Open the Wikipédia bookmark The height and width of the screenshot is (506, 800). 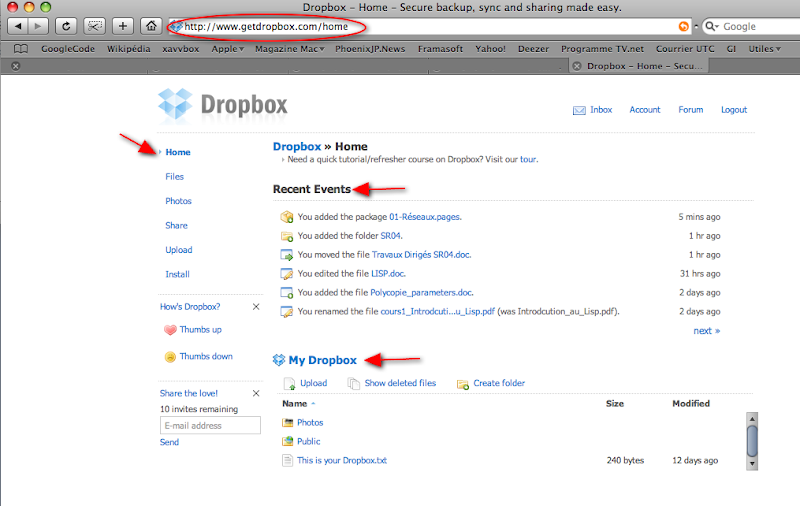point(129,49)
